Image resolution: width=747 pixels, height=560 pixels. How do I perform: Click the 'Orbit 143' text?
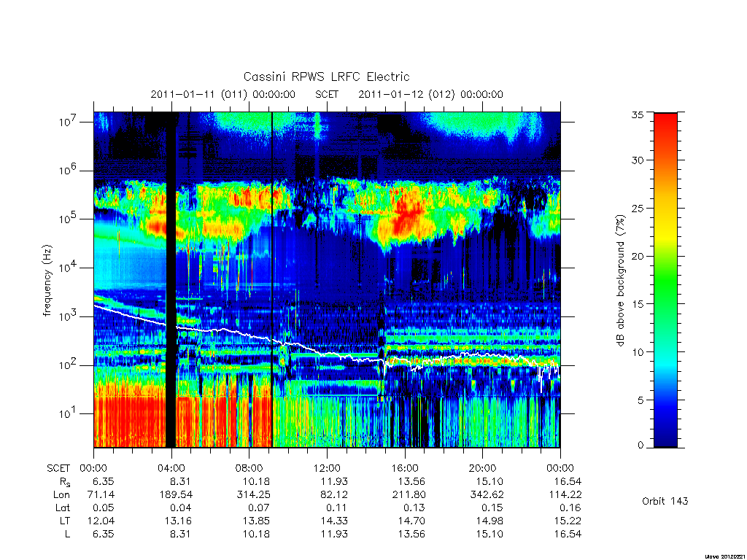tap(665, 501)
